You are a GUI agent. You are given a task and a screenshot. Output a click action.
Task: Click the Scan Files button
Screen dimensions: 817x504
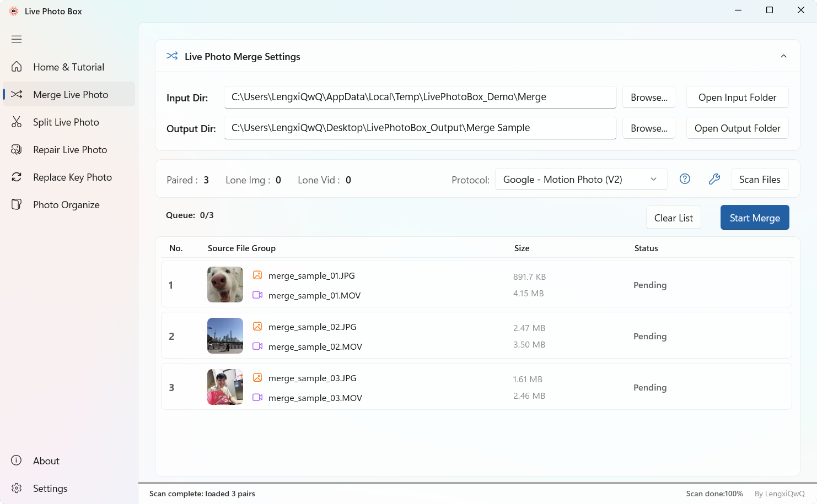point(760,179)
